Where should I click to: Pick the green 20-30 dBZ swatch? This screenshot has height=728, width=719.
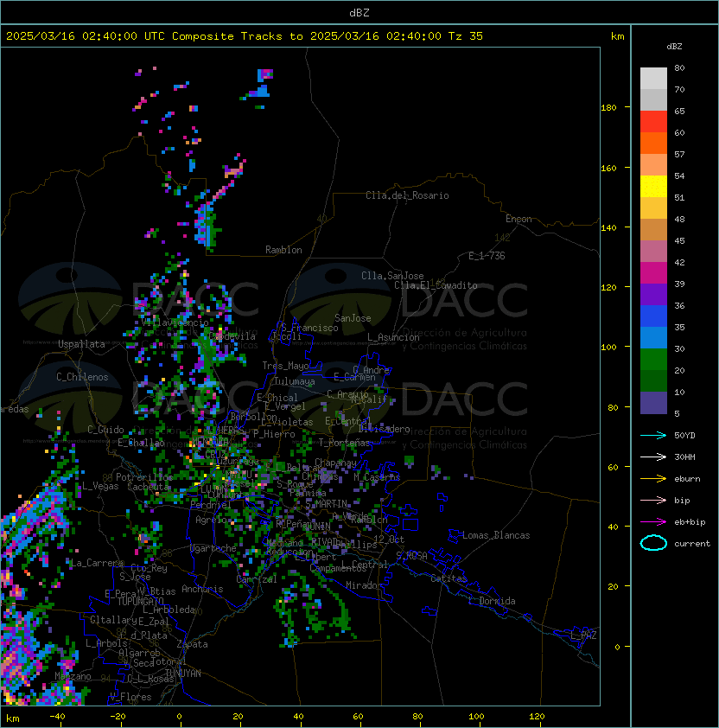(x=653, y=359)
